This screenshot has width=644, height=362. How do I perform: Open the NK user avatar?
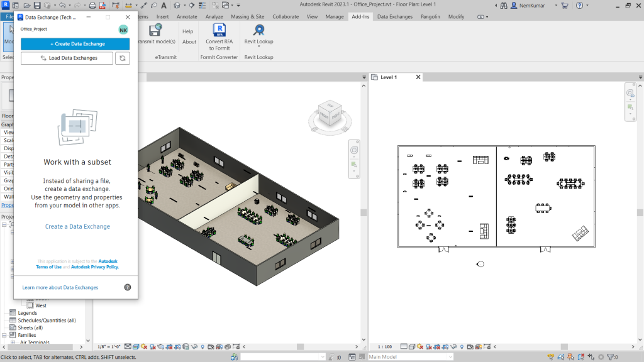(123, 30)
